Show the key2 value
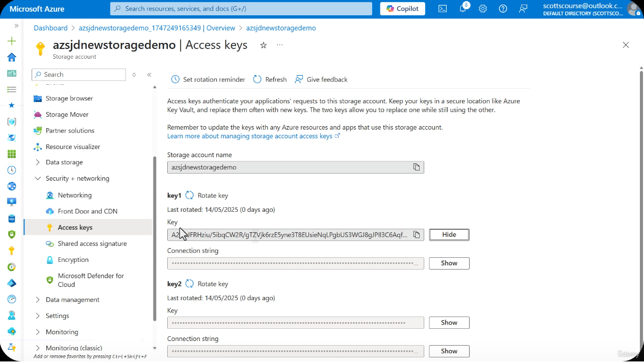Image resolution: width=644 pixels, height=364 pixels. click(x=448, y=322)
